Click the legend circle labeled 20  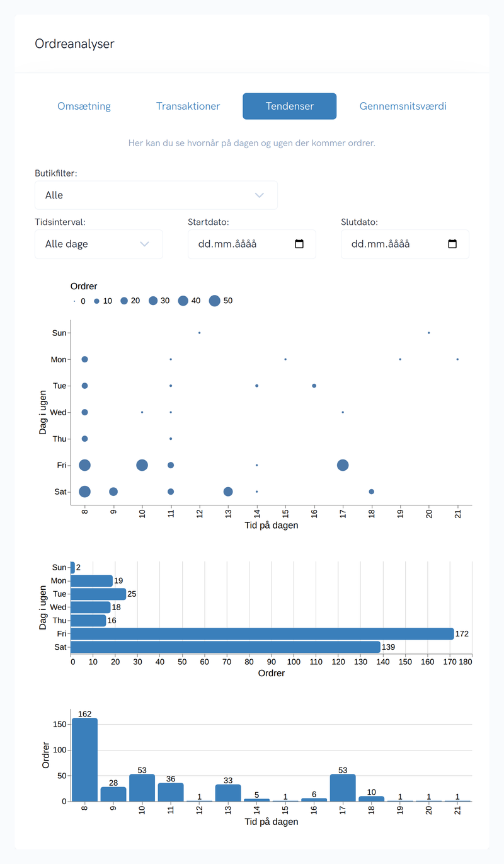coord(124,301)
